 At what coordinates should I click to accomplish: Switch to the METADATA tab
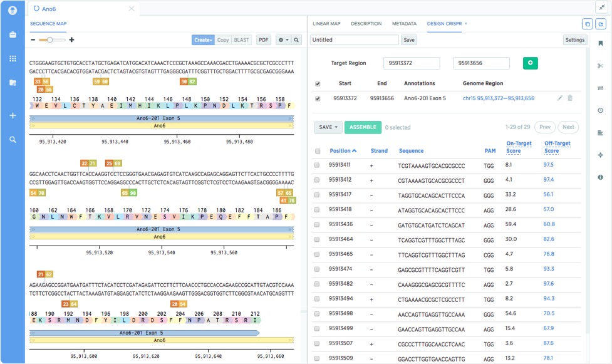point(404,24)
